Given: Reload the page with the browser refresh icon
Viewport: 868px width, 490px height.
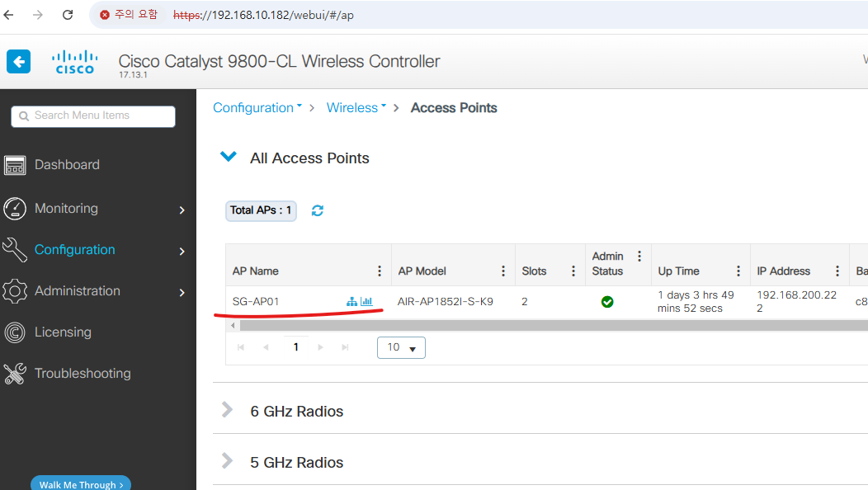Looking at the screenshot, I should pos(68,15).
